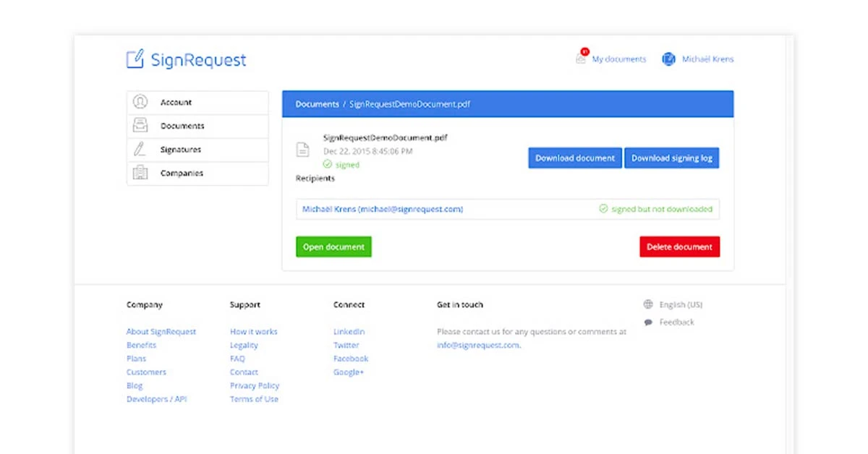Open Companies via the building icon

click(141, 173)
